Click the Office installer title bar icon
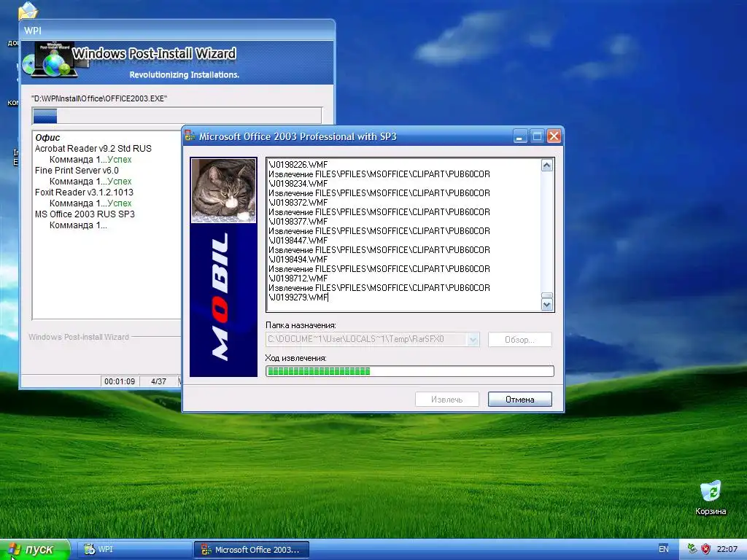This screenshot has height=560, width=747. pos(190,136)
